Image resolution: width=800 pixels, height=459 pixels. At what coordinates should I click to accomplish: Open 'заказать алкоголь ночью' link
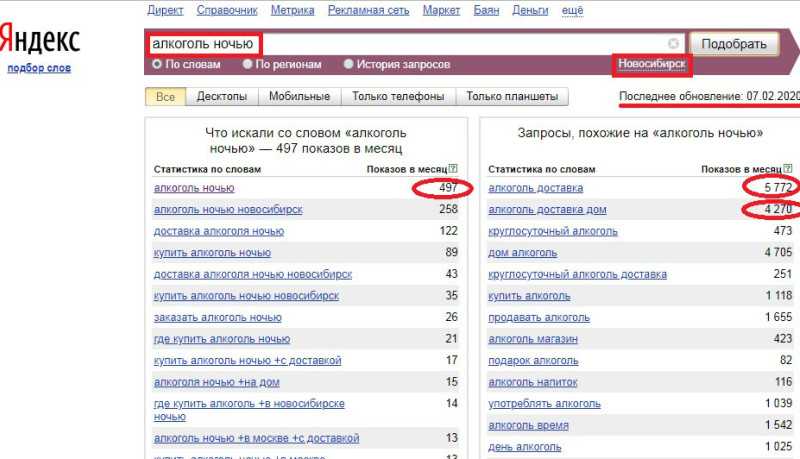(x=218, y=318)
